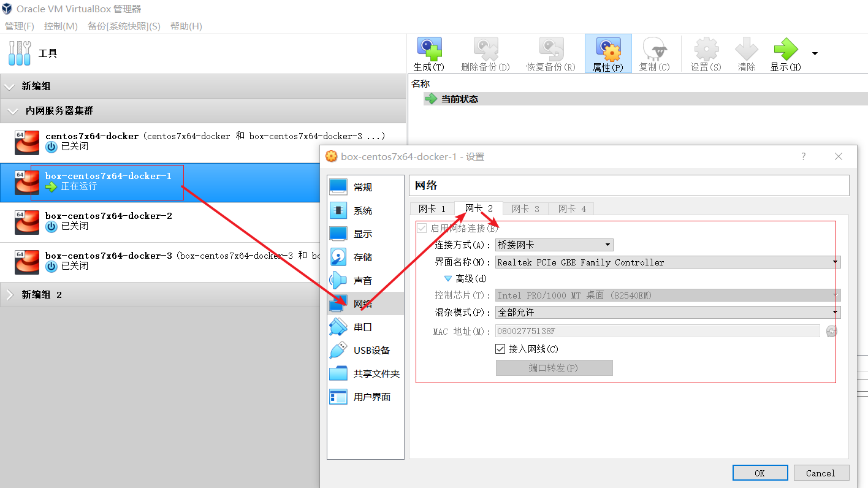Screen dimensions: 868x488
Task: Click the 端口转发(P) button
Action: click(x=554, y=368)
